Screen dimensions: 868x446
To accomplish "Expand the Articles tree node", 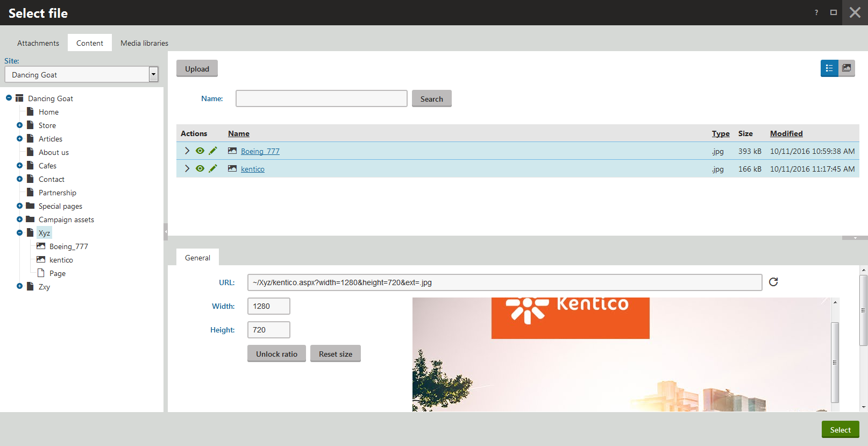I will (x=19, y=138).
